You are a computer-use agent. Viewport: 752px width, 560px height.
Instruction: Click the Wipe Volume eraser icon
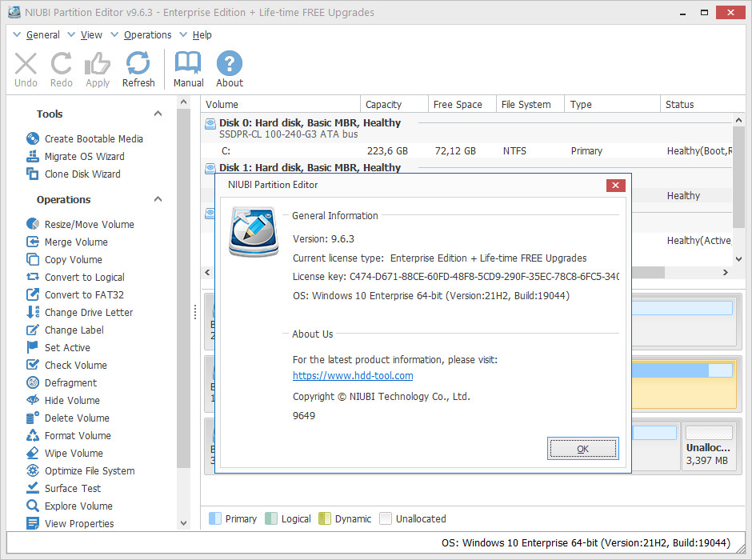[33, 453]
